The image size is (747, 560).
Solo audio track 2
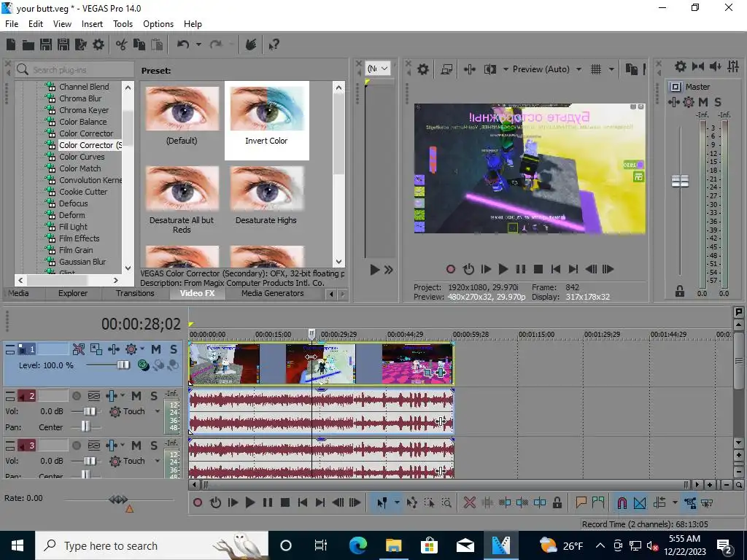154,396
